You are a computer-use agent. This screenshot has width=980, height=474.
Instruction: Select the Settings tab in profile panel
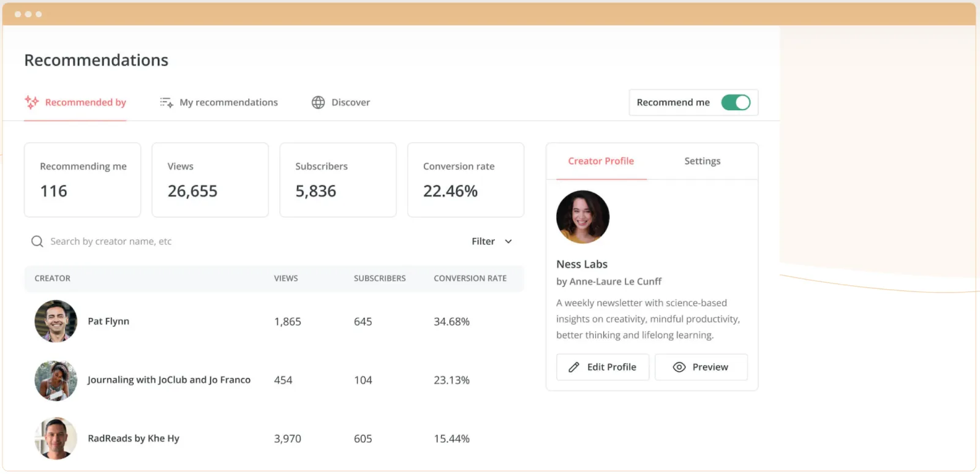point(702,161)
